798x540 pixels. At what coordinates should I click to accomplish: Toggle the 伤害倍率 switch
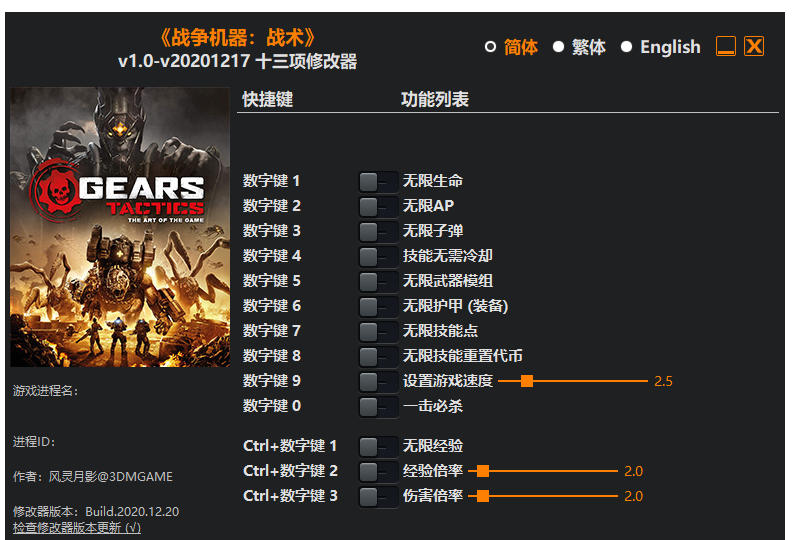378,496
